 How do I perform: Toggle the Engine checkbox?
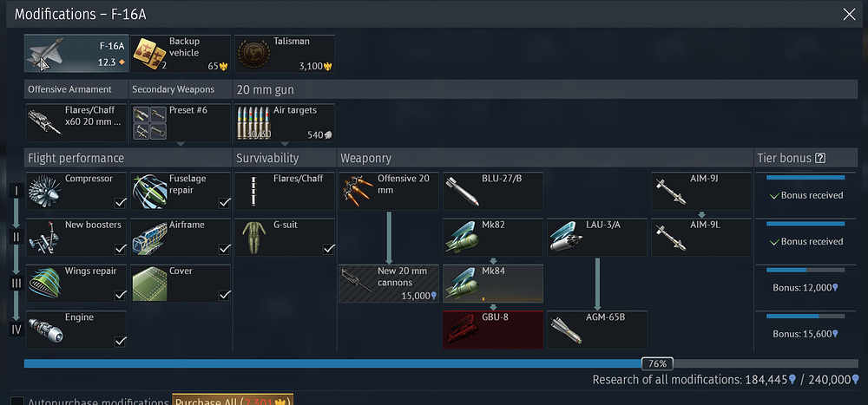pyautogui.click(x=120, y=342)
